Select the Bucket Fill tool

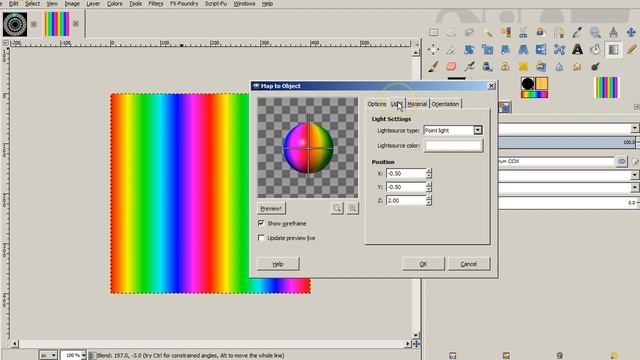pyautogui.click(x=595, y=49)
